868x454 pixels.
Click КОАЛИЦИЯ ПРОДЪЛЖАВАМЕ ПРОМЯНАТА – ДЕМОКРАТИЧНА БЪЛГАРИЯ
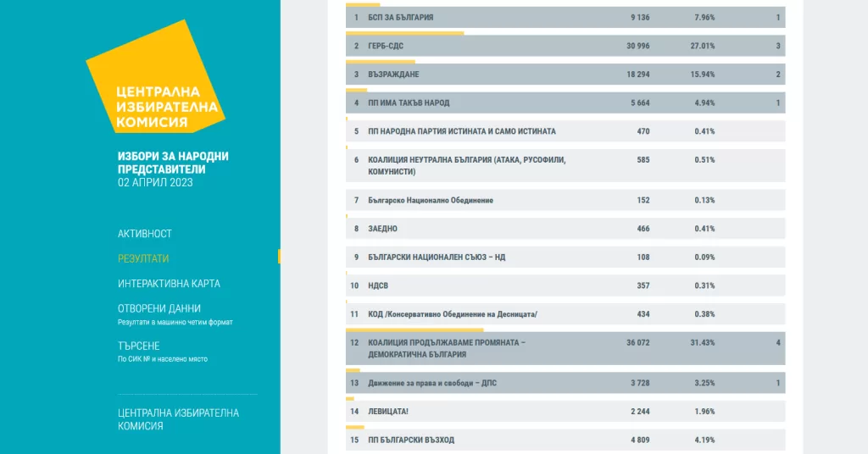coord(447,348)
